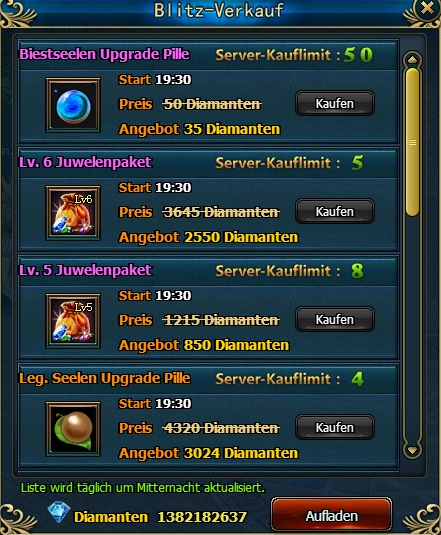This screenshot has height=535, width=441.
Task: Open the Aufladen recharge button
Action: pyautogui.click(x=331, y=516)
